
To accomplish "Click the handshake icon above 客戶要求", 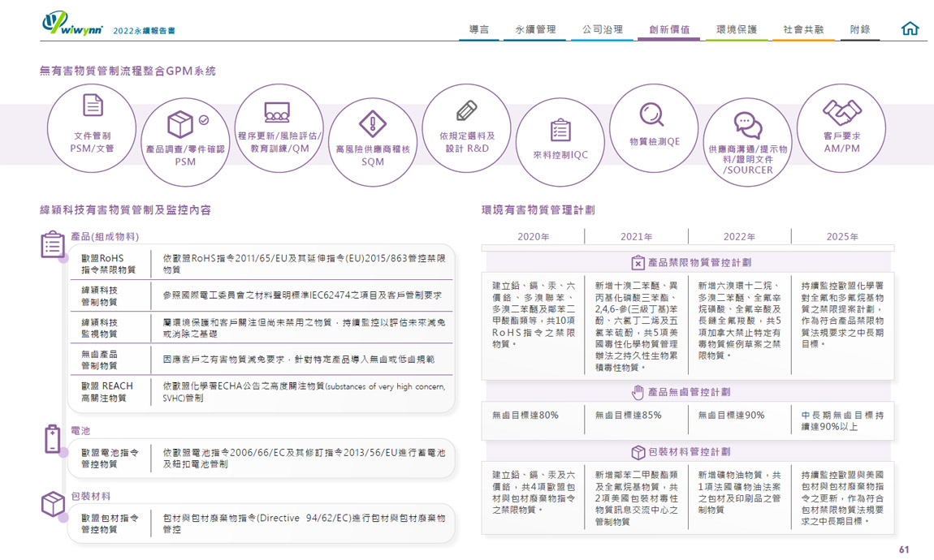I will [841, 110].
